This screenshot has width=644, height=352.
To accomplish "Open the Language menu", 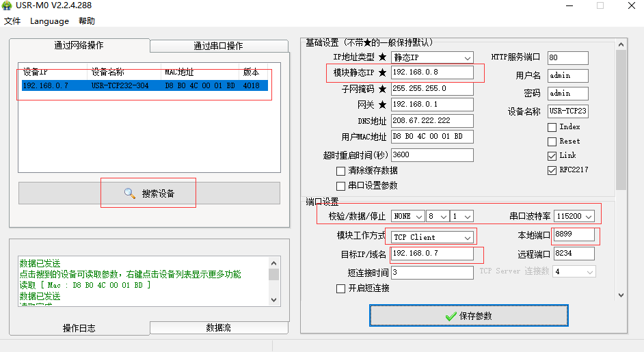I will pyautogui.click(x=49, y=21).
